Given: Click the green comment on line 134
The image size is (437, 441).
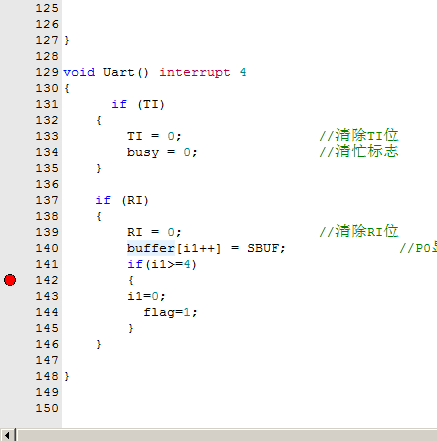Looking at the screenshot, I should [359, 152].
